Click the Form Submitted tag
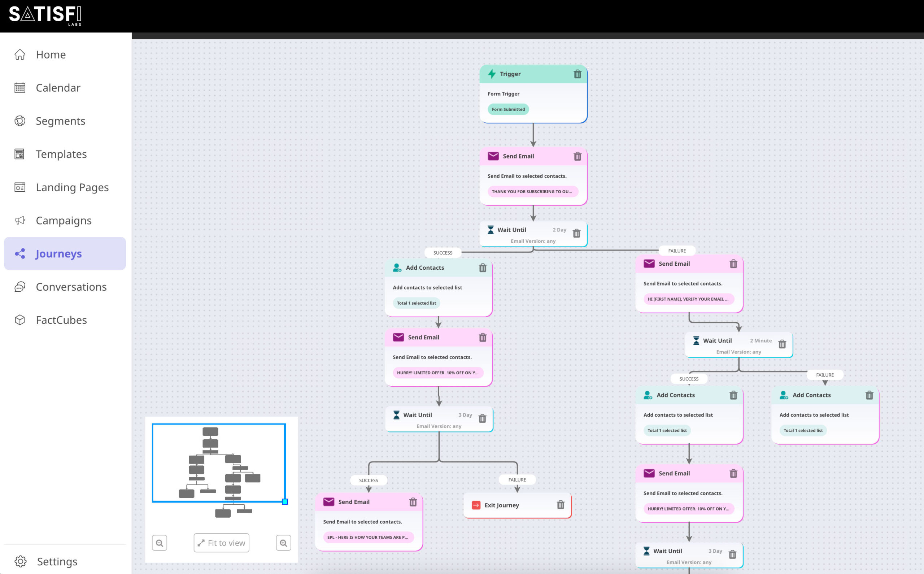924x574 pixels. [508, 109]
